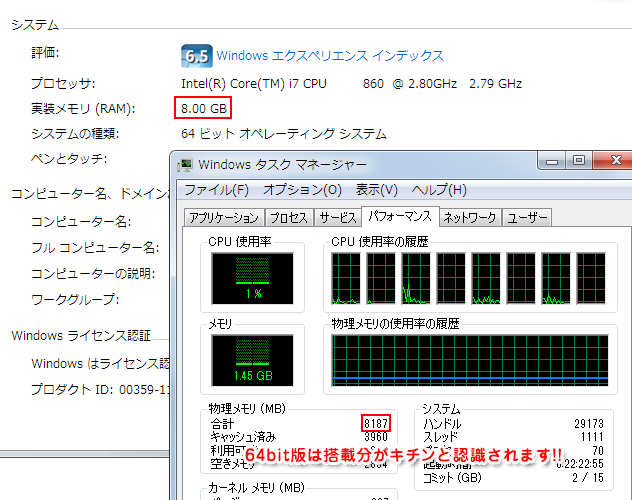The width and height of the screenshot is (632, 500).
Task: Open the ファイル(F) menu
Action: (x=217, y=190)
